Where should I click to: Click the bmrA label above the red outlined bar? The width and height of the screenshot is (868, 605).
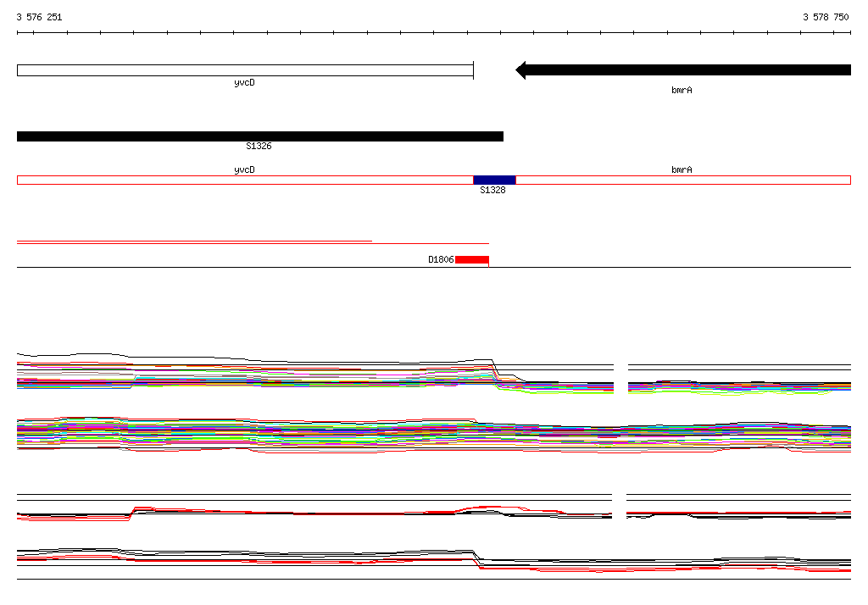(682, 169)
